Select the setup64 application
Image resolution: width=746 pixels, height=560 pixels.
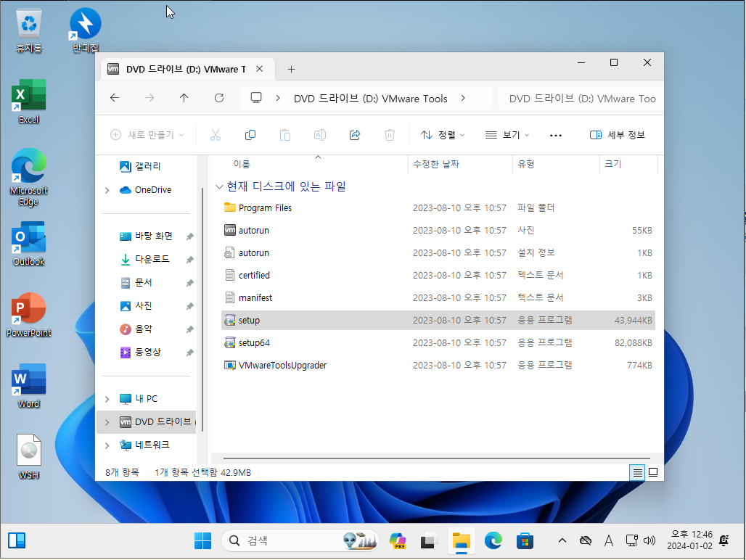pyautogui.click(x=438, y=343)
